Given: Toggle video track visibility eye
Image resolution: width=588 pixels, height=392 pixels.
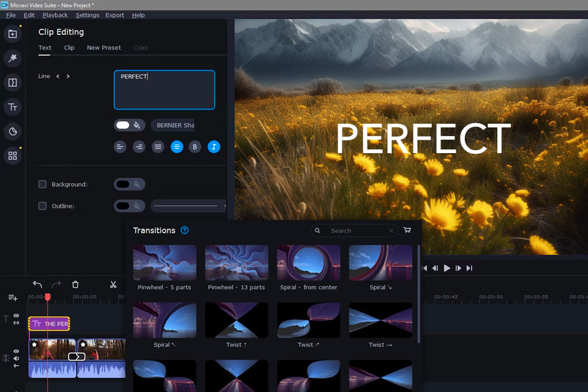Looking at the screenshot, I should point(16,352).
